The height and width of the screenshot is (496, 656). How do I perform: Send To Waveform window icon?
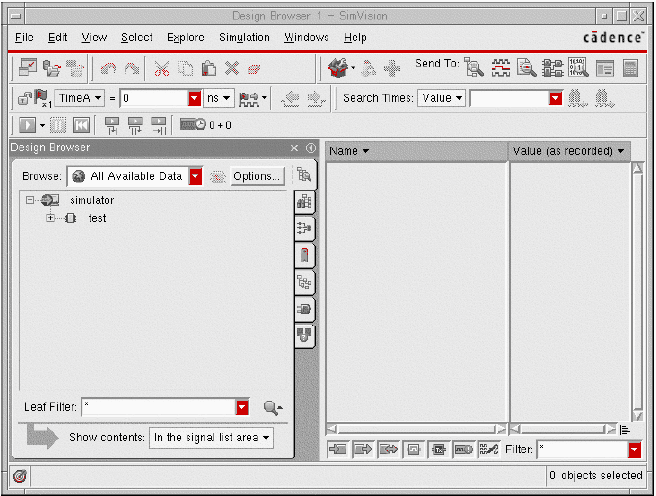click(x=500, y=68)
